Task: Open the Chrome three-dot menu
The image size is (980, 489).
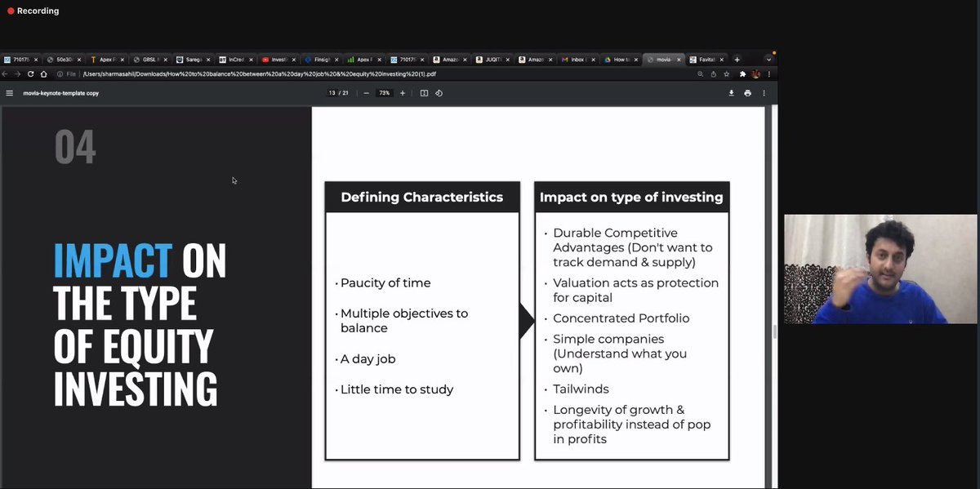Action: click(x=768, y=73)
